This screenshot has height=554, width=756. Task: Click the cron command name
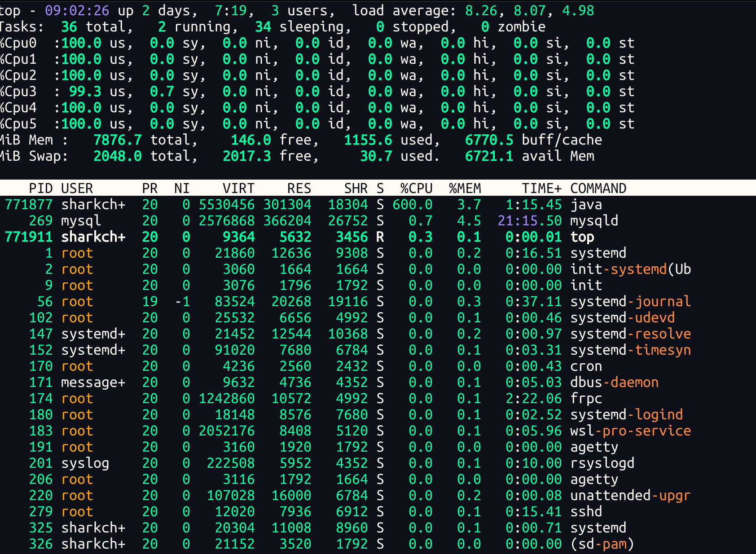coord(586,366)
